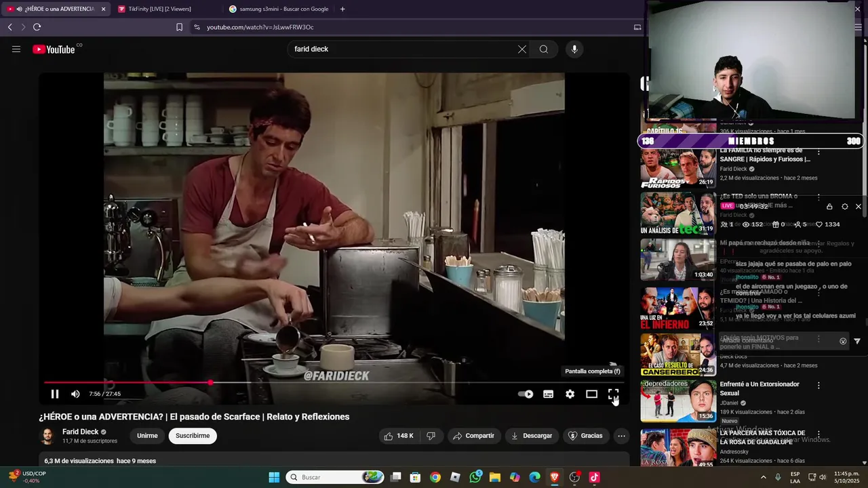This screenshot has width=868, height=488.
Task: Click Compartir share button
Action: [x=473, y=436]
